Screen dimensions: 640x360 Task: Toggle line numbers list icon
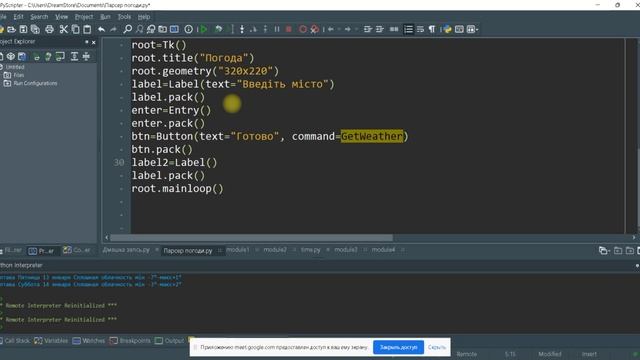pyautogui.click(x=408, y=29)
